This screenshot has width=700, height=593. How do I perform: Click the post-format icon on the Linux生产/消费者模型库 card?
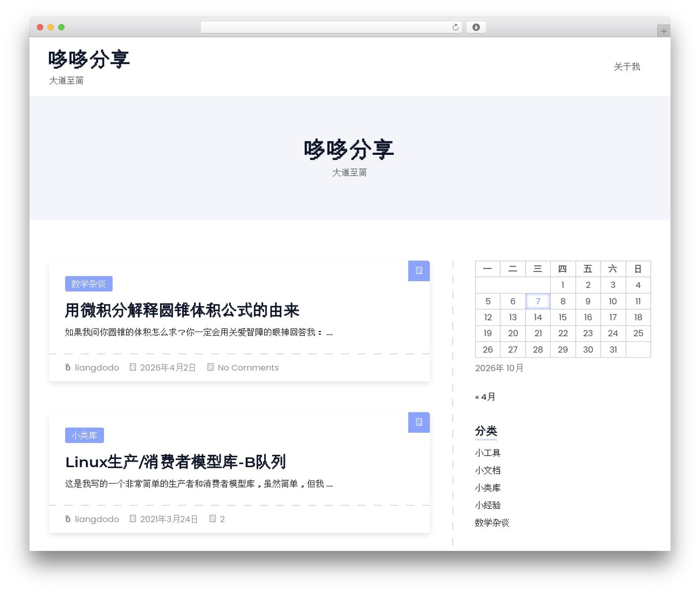[x=419, y=422]
